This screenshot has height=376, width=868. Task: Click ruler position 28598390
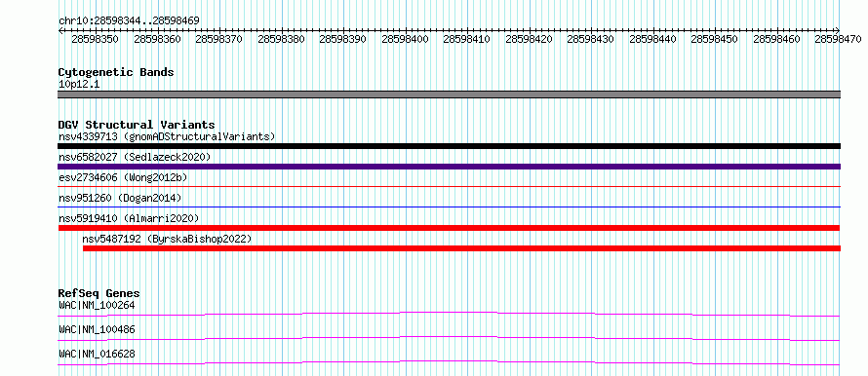click(343, 40)
